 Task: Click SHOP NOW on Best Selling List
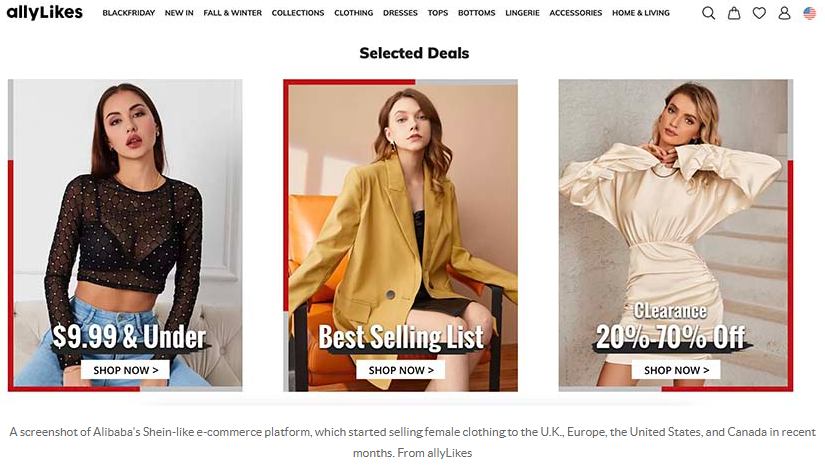(x=401, y=370)
